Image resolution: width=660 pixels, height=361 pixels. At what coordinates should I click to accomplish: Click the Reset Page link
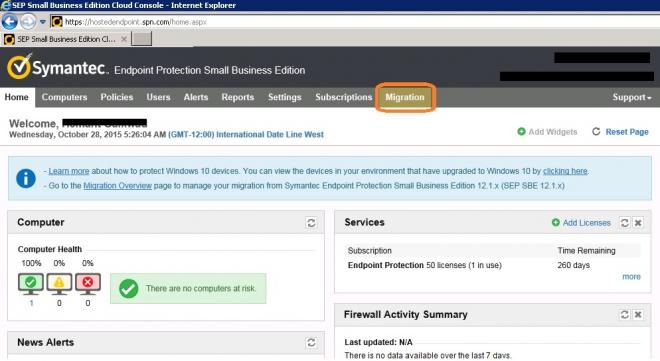[x=627, y=132]
